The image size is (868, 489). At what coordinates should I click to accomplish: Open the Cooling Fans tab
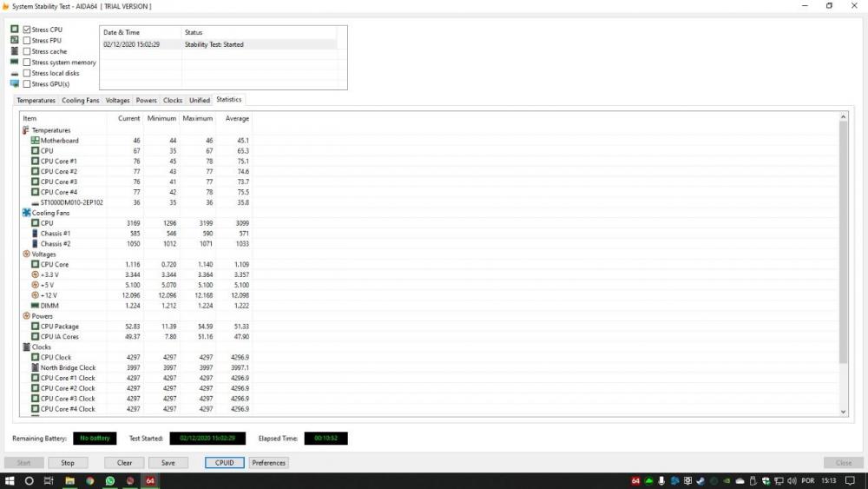(80, 100)
